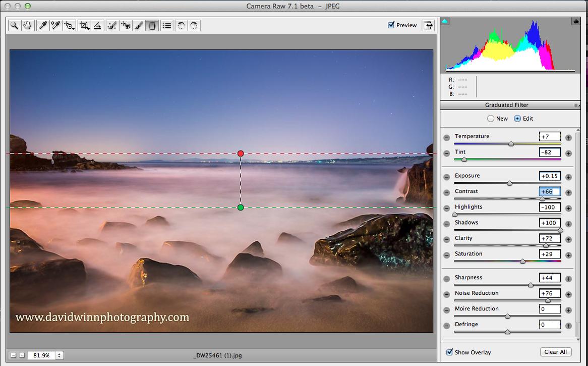Image resolution: width=588 pixels, height=366 pixels.
Task: Uncheck the Preview checkbox
Action: (x=391, y=25)
